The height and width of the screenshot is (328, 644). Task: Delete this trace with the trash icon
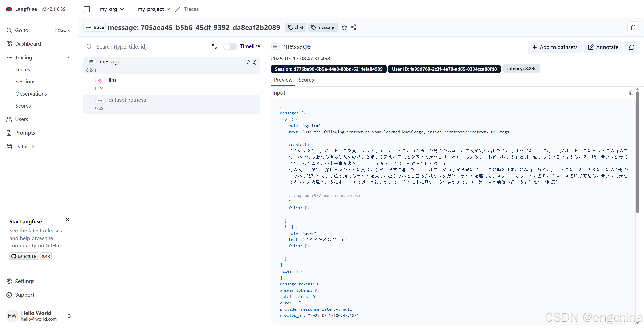coord(633,27)
